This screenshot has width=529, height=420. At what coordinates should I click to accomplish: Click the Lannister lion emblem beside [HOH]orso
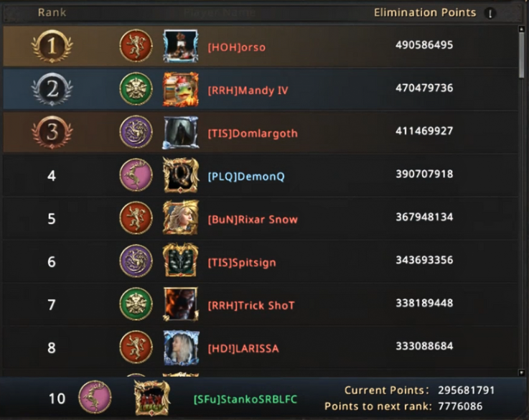point(136,45)
